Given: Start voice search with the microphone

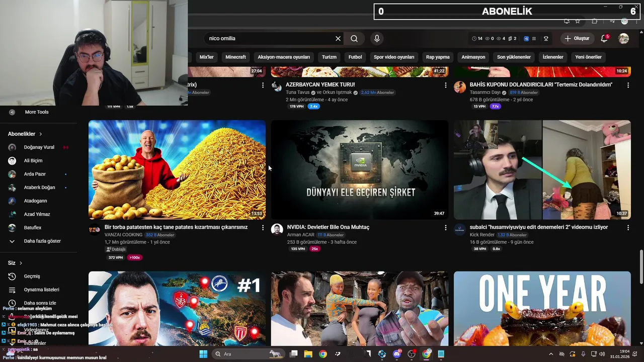Looking at the screenshot, I should pyautogui.click(x=376, y=39).
